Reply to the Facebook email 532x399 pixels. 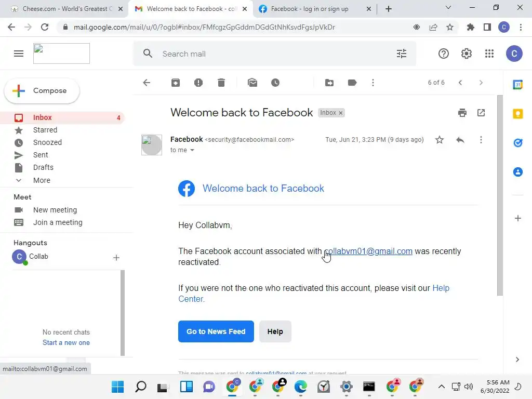[x=460, y=140]
